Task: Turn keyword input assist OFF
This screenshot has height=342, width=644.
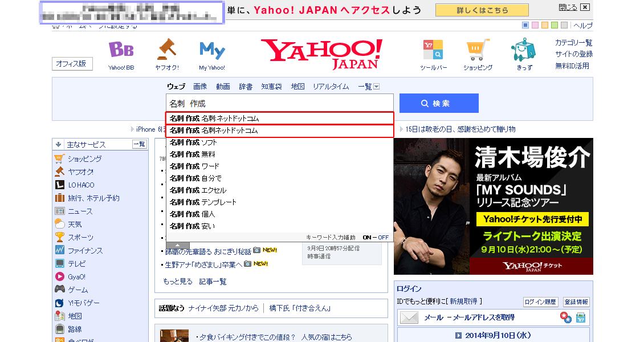Action: point(383,237)
